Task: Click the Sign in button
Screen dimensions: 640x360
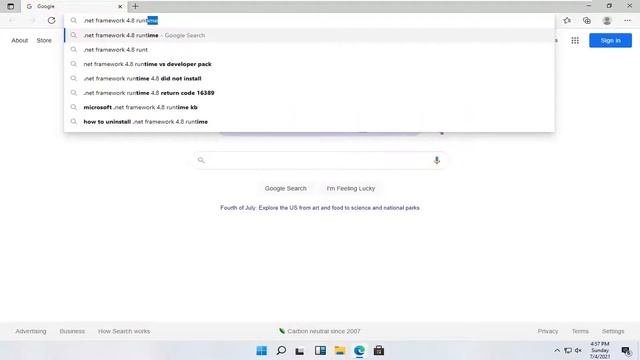Action: click(610, 40)
